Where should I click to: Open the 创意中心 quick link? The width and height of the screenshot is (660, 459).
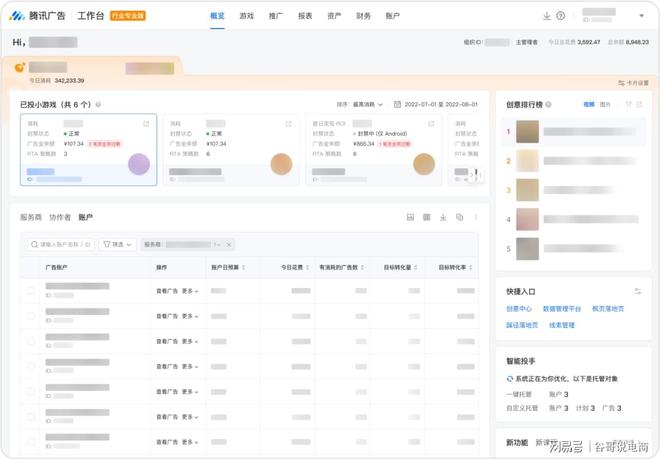pos(519,309)
